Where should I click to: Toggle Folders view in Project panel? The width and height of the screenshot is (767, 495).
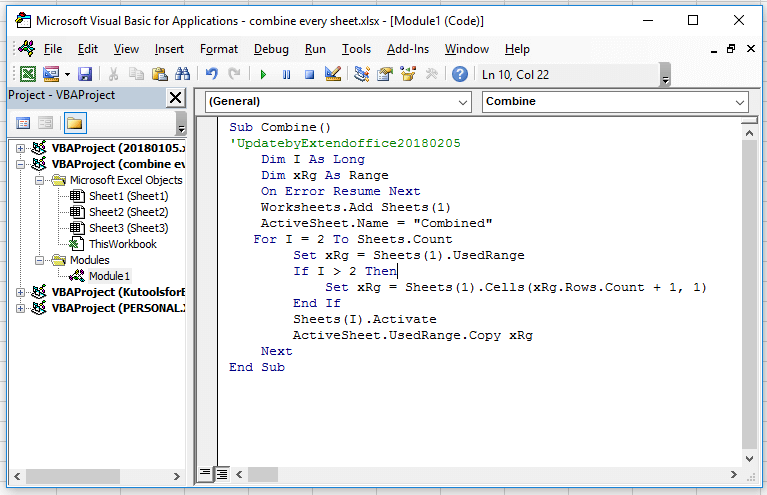pyautogui.click(x=75, y=123)
